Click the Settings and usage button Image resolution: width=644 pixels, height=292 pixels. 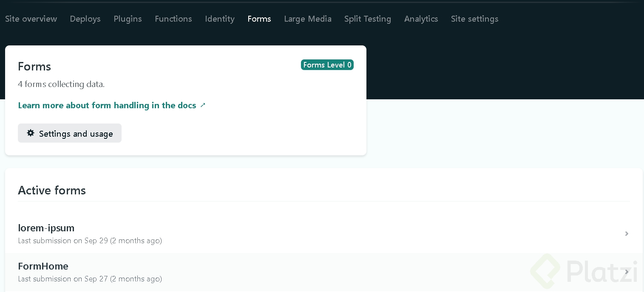[70, 133]
